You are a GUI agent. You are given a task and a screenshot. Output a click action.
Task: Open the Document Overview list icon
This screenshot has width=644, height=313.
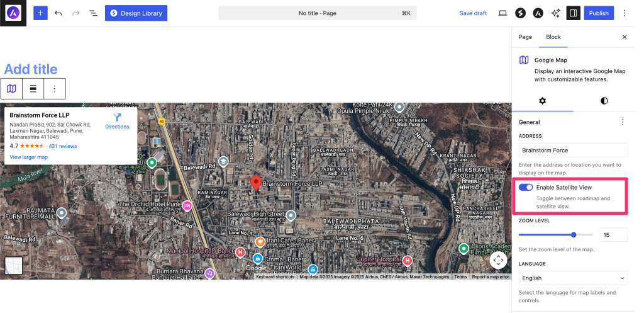[x=93, y=13]
